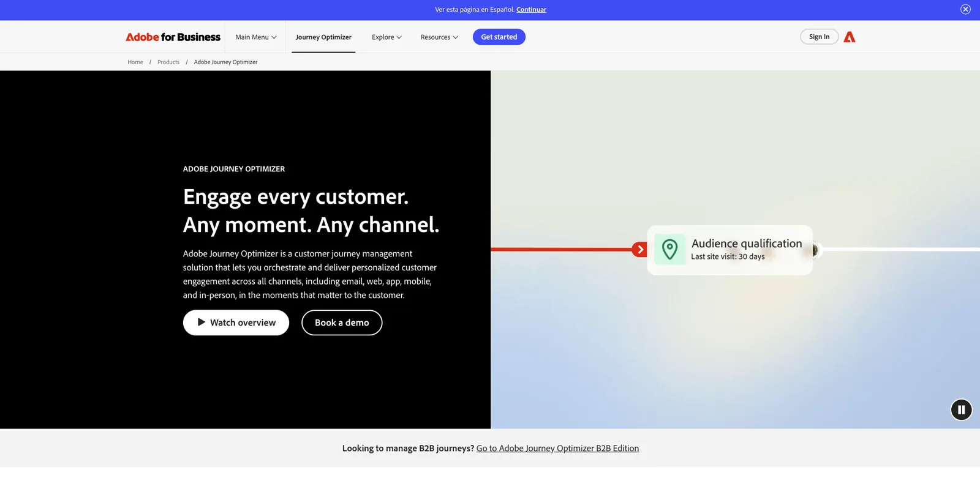Click the Sign In button

click(819, 37)
